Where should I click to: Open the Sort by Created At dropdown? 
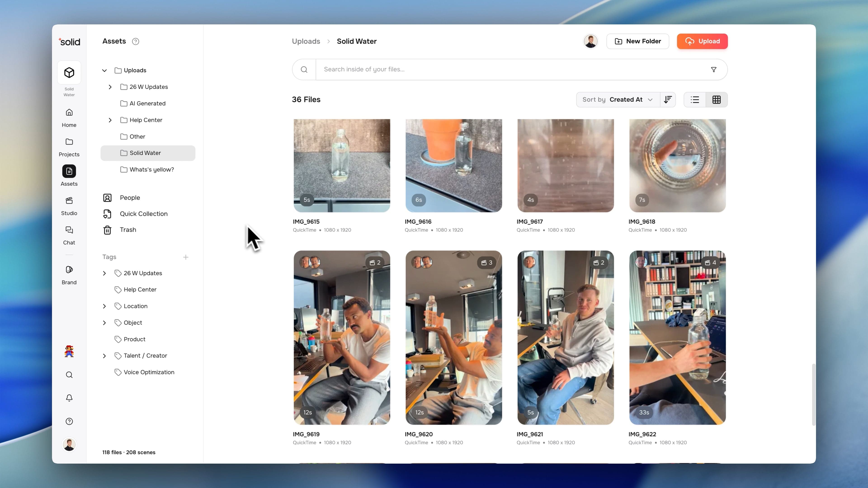[x=618, y=100]
